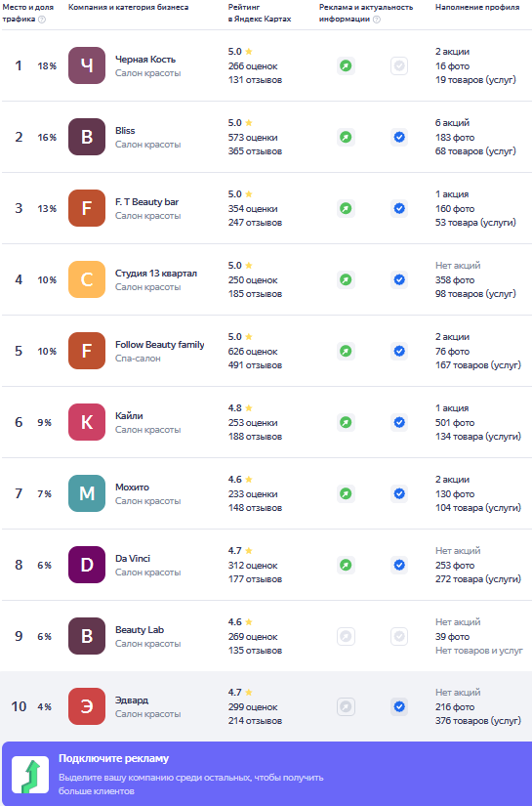This screenshot has height=806, width=532.
Task: Click the gray advertising icon for Beauty Lab
Action: (346, 636)
